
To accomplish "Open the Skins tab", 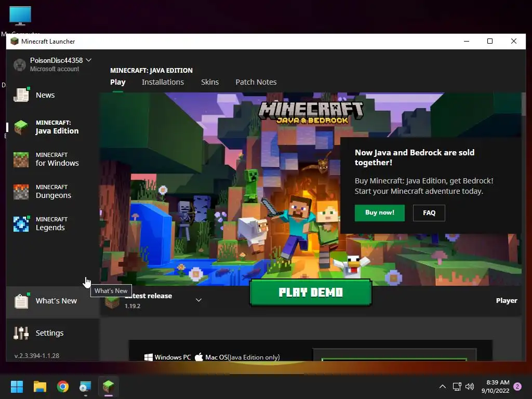I will [210, 82].
